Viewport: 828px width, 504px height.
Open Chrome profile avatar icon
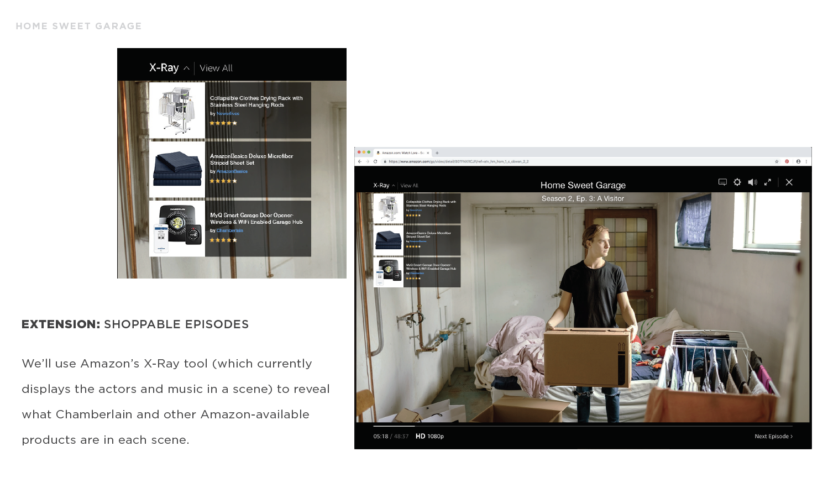point(798,161)
